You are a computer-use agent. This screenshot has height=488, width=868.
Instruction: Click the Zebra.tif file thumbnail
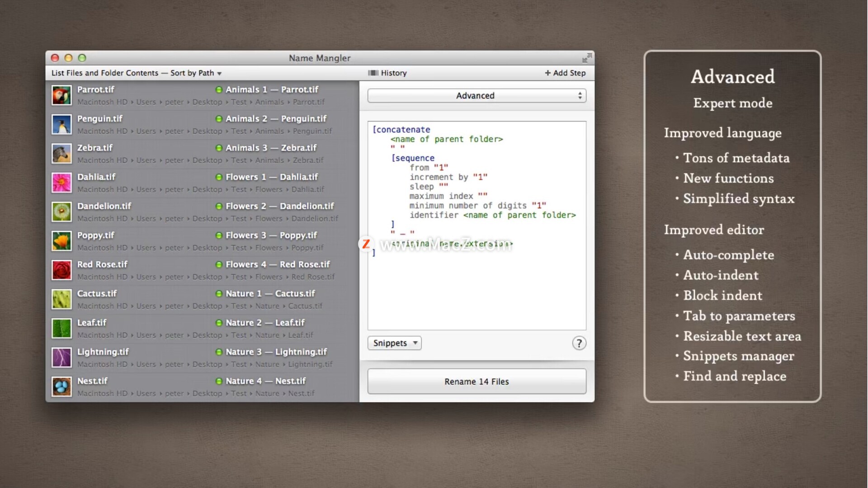click(x=61, y=154)
